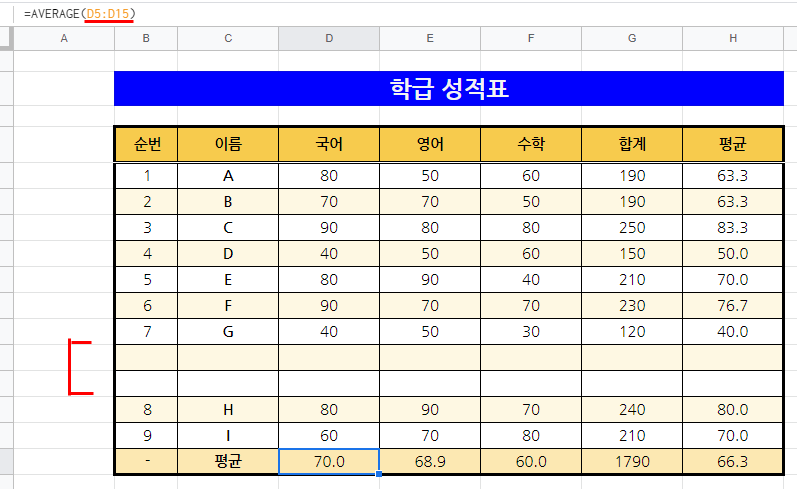797x489 pixels.
Task: Click student I's 국어 score 60
Action: tap(329, 436)
